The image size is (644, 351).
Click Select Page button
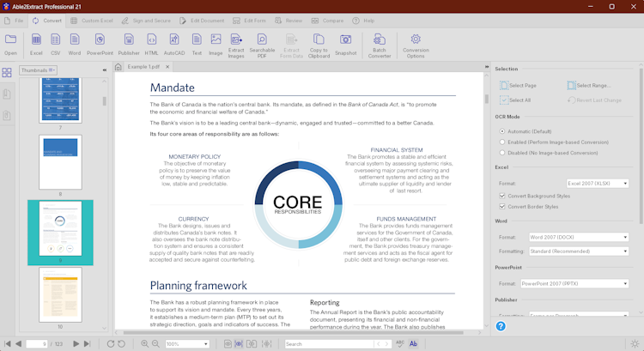(519, 85)
